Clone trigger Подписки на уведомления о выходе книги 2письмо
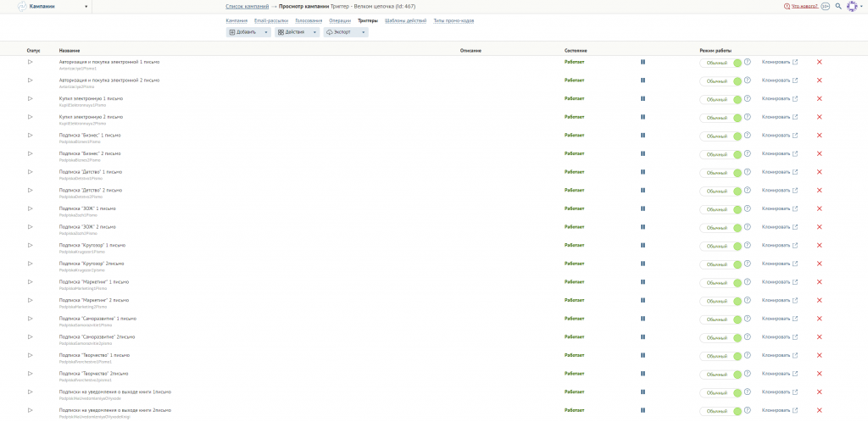This screenshot has height=422, width=868. tap(780, 410)
